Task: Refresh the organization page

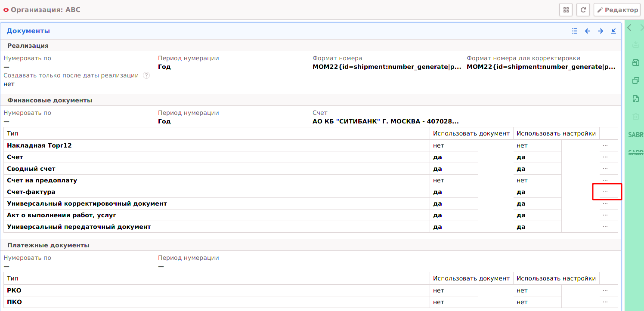Action: [x=583, y=9]
